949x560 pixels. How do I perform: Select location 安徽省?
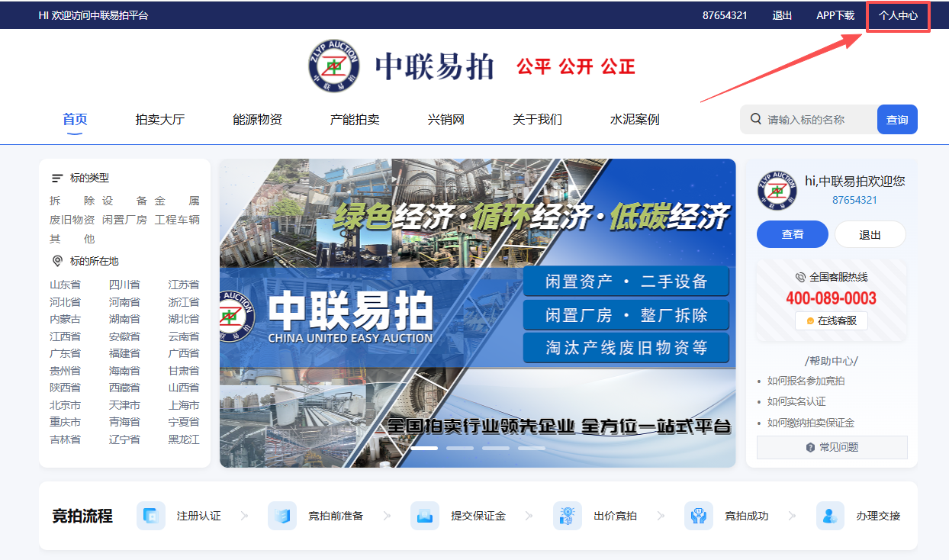pos(124,336)
